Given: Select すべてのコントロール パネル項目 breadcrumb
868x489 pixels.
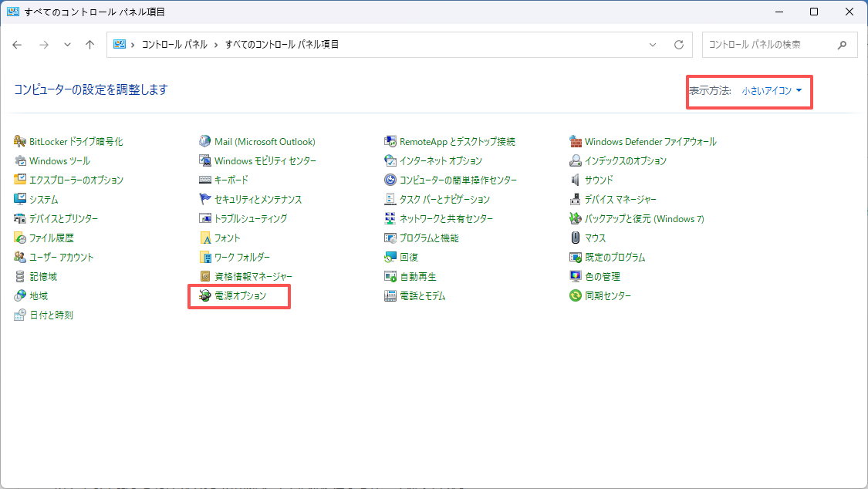Looking at the screenshot, I should (x=282, y=44).
